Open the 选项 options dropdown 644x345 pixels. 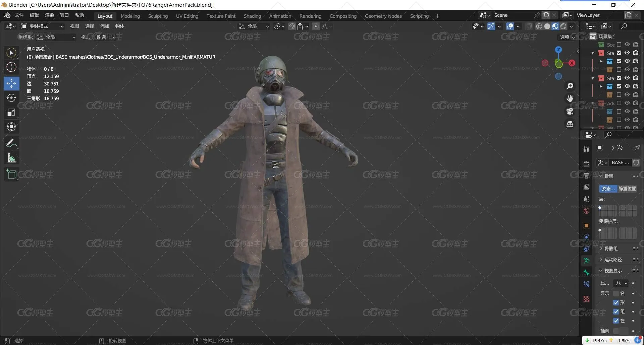click(x=567, y=37)
